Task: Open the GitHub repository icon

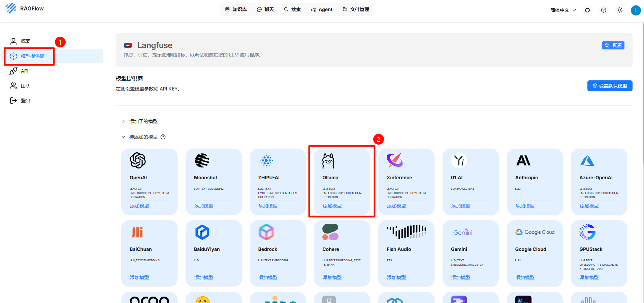Action: 587,10
